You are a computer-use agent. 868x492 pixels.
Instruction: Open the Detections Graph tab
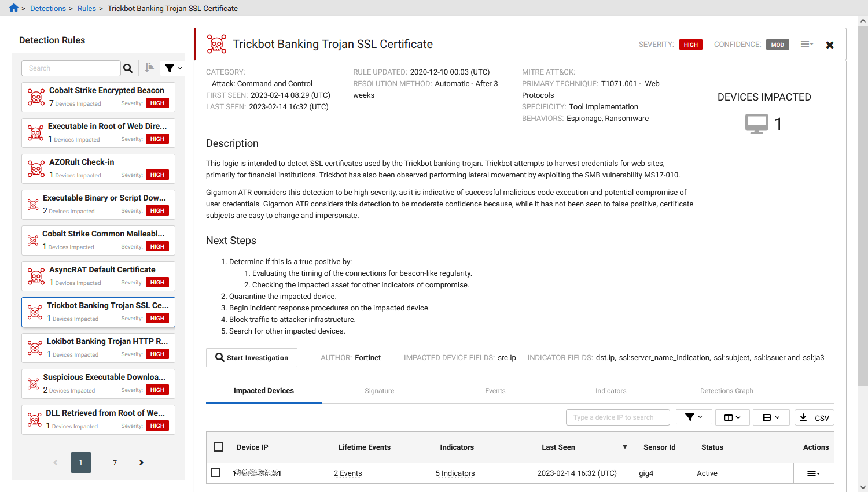[726, 390]
